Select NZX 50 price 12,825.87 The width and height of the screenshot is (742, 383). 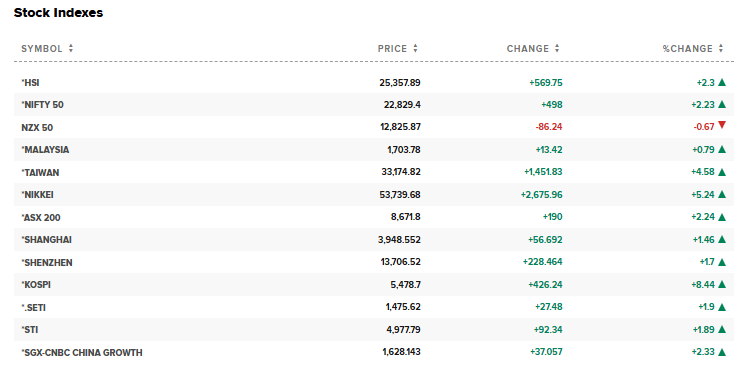[400, 127]
